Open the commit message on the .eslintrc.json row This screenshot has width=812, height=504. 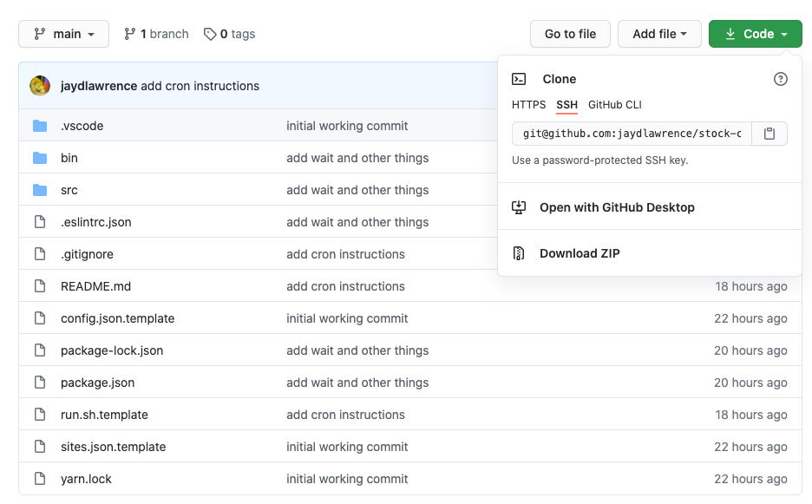tap(357, 222)
